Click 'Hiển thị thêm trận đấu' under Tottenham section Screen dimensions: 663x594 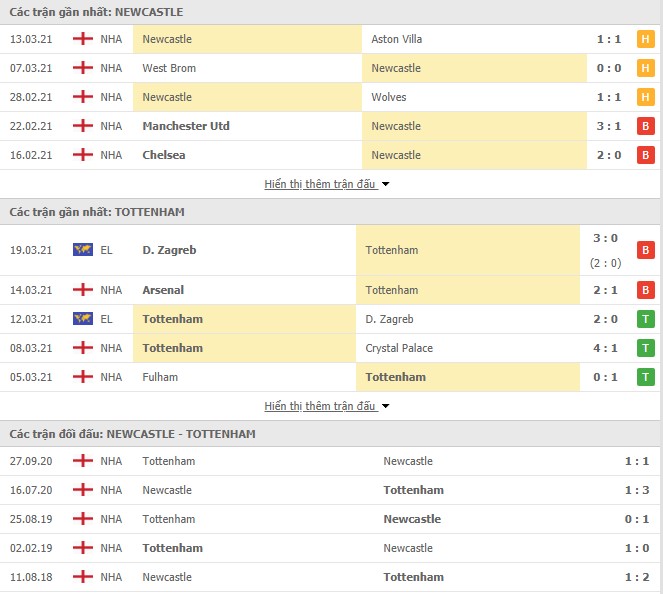[x=320, y=406]
